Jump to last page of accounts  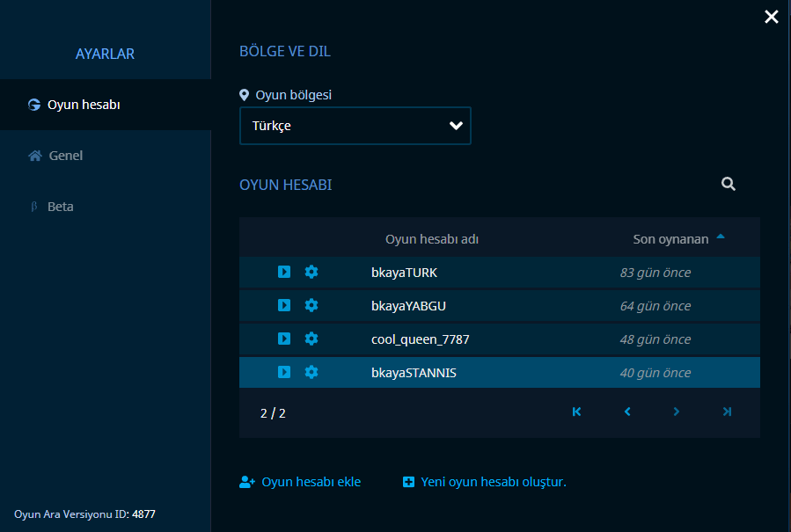(727, 412)
